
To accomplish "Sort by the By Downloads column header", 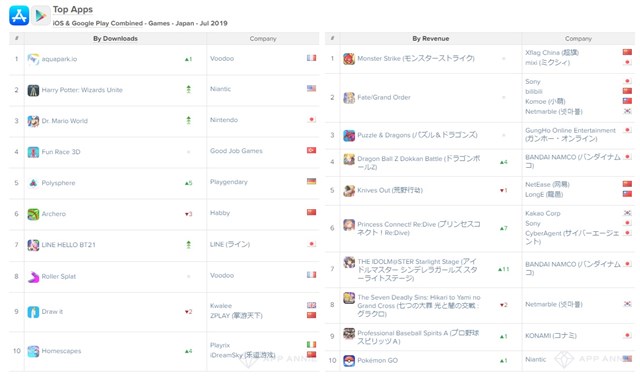I will pos(115,38).
